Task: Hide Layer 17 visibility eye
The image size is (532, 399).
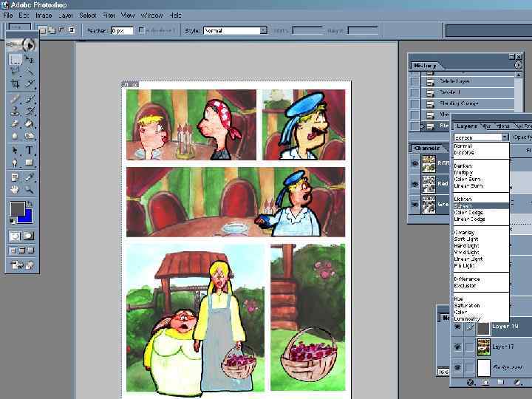Action: coord(457,347)
